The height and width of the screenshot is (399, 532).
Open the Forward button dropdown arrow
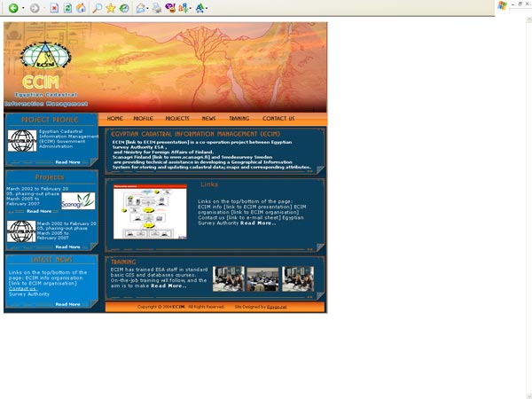(44, 8)
